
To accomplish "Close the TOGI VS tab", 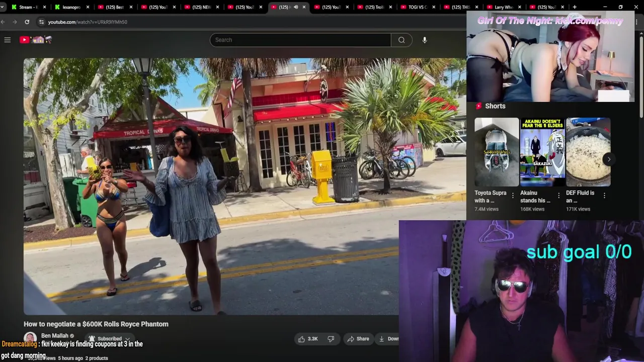I will [434, 7].
